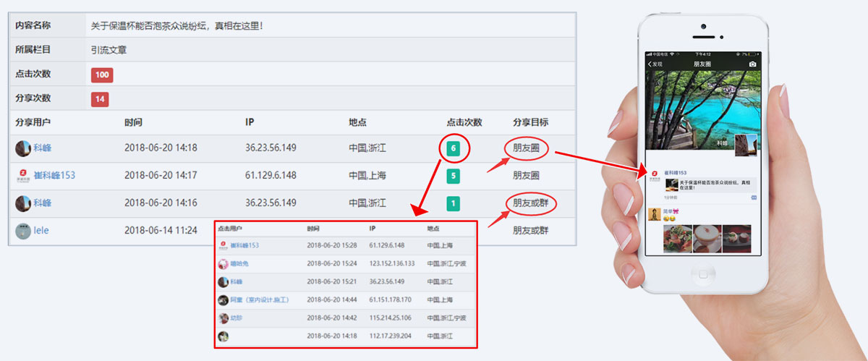Image resolution: width=868 pixels, height=361 pixels.
Task: Click location 中国,上海 in share table
Action: coord(367,175)
